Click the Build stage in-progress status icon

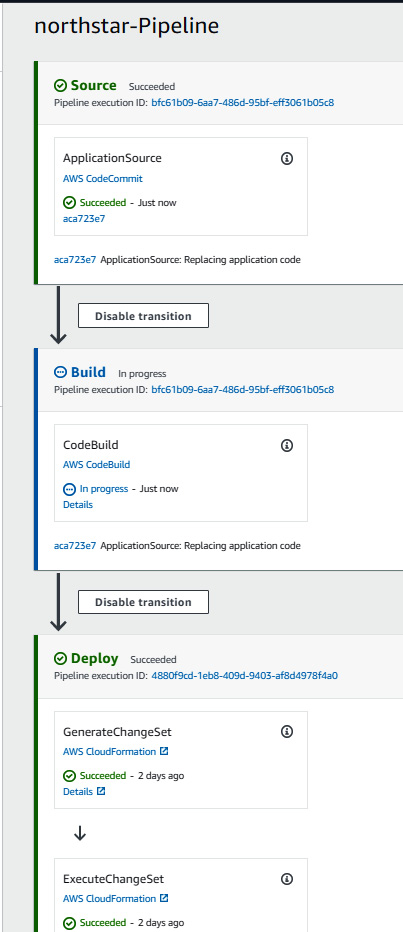click(60, 372)
